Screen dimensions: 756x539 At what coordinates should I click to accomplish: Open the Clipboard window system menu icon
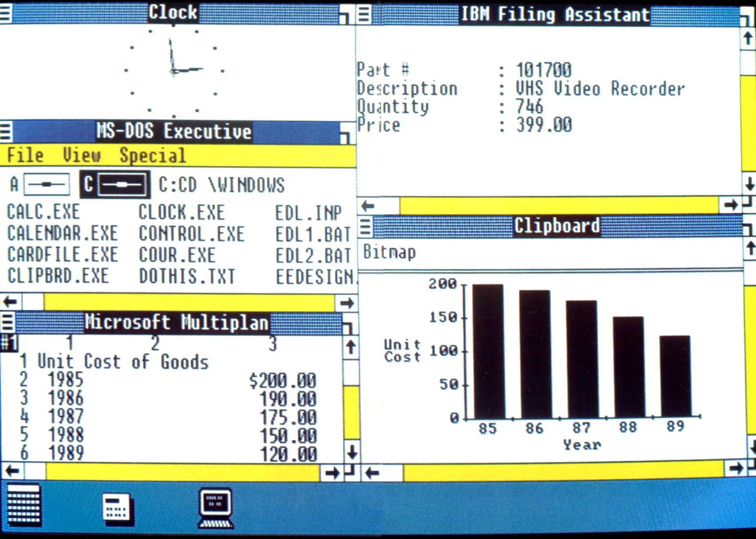pyautogui.click(x=365, y=227)
